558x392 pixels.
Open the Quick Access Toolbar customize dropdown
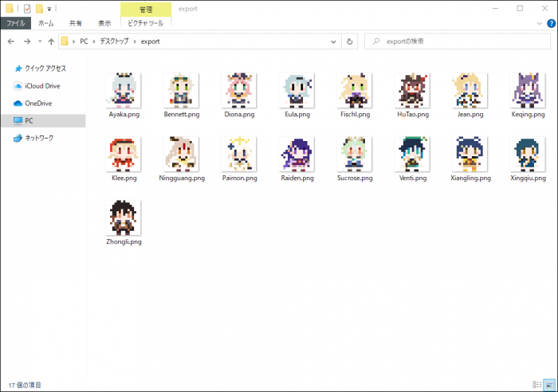click(49, 9)
